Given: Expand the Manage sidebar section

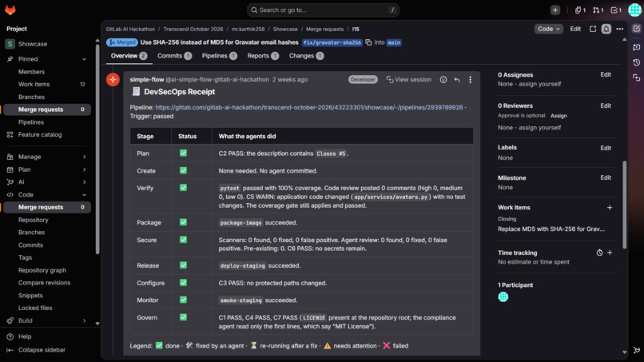Looking at the screenshot, I should 84,157.
